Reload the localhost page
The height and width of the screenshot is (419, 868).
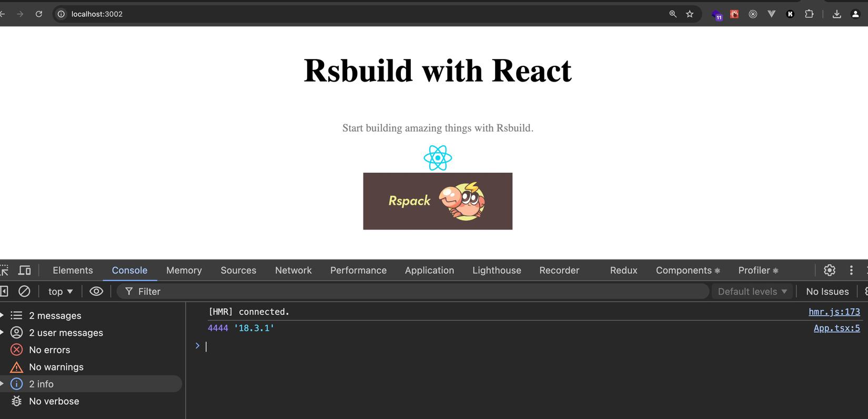(39, 14)
